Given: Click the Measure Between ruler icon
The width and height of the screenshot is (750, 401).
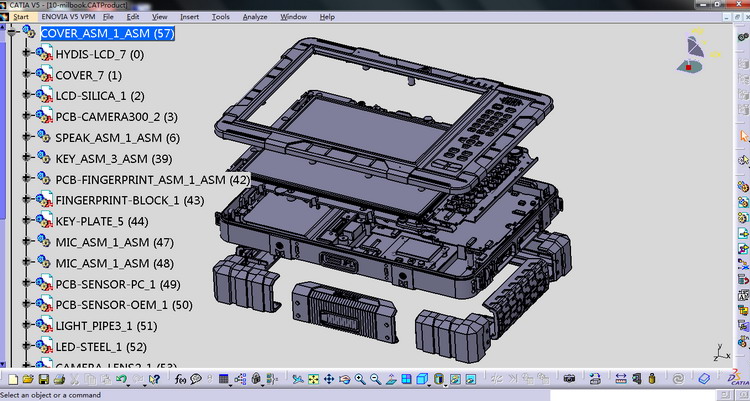Looking at the screenshot, I should pyautogui.click(x=621, y=379).
